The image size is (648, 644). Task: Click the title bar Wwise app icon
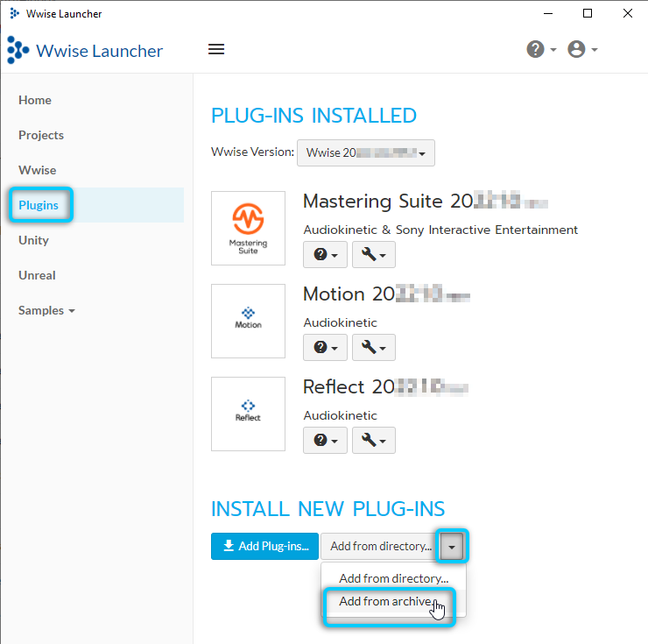(x=15, y=14)
